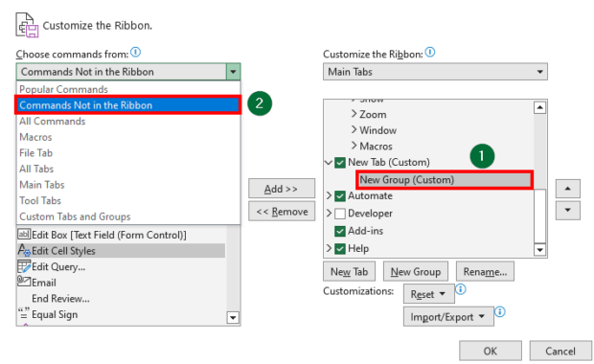Click info icon beside Choose commands from
Image resolution: width=594 pixels, height=364 pixels.
(x=136, y=53)
